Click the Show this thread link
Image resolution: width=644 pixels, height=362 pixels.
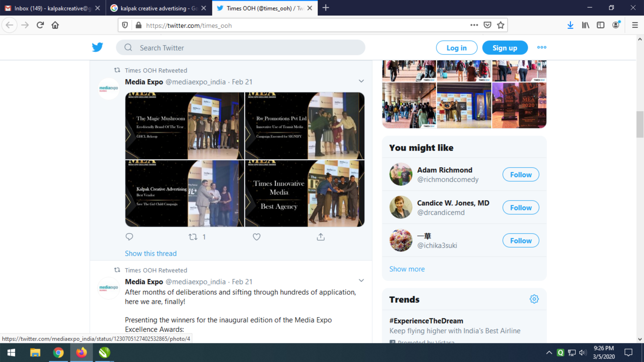[x=151, y=253]
